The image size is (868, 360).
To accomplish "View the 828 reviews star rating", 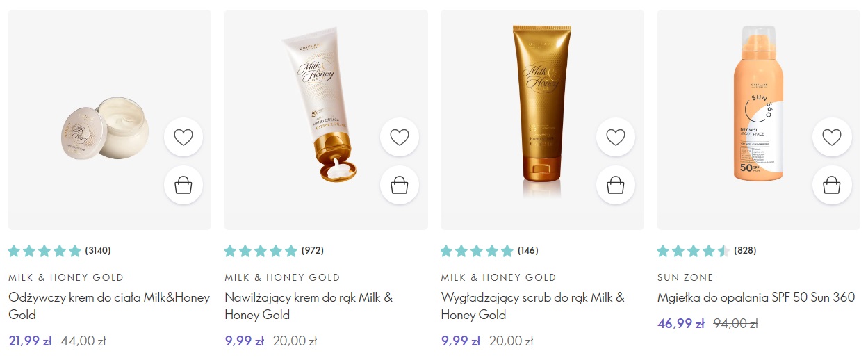I will coord(694,251).
